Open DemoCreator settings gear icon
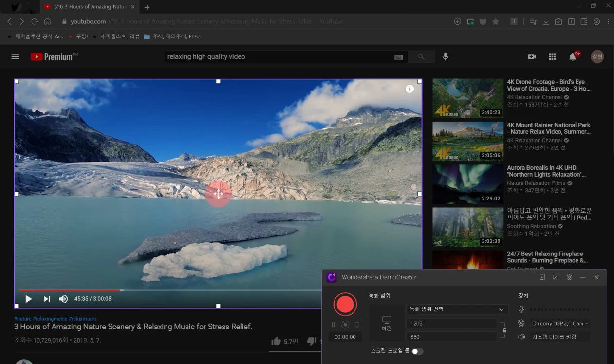Screen dimensions: 614x364 coord(569,277)
